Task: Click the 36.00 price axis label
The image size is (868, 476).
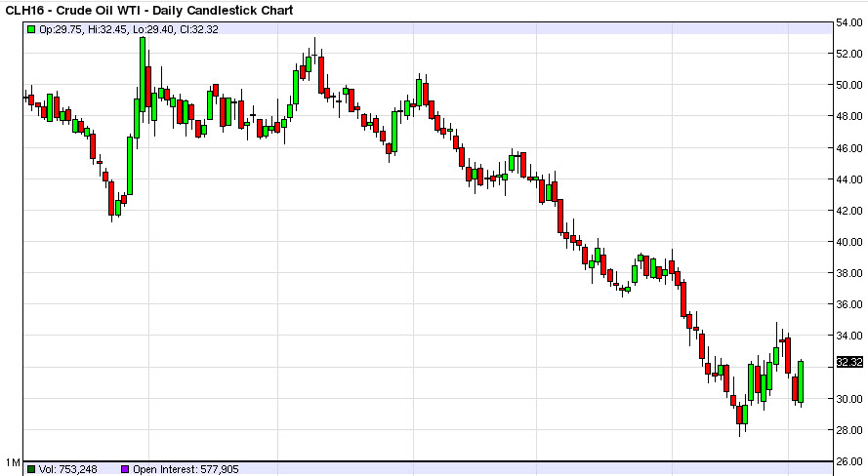Action: pos(849,304)
